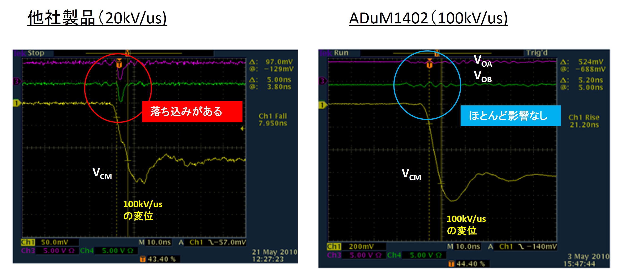Click the blue label ほとんど影響なし

[x=510, y=116]
